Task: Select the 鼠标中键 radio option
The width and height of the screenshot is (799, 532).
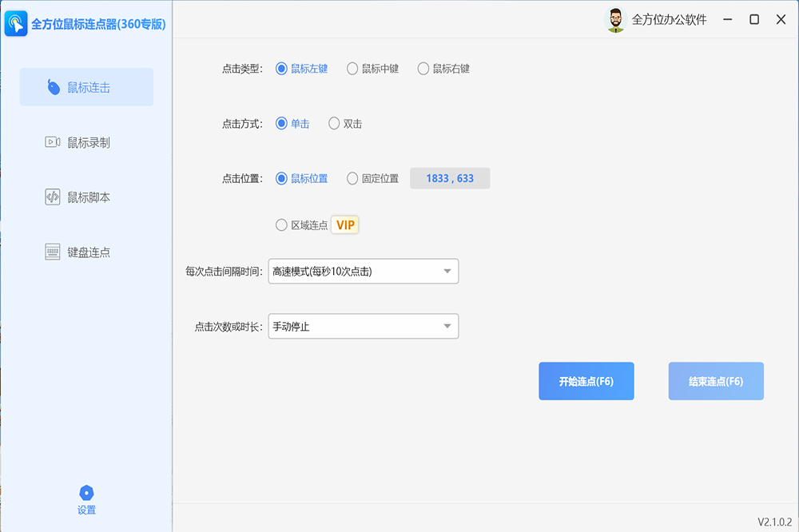Action: (372, 69)
